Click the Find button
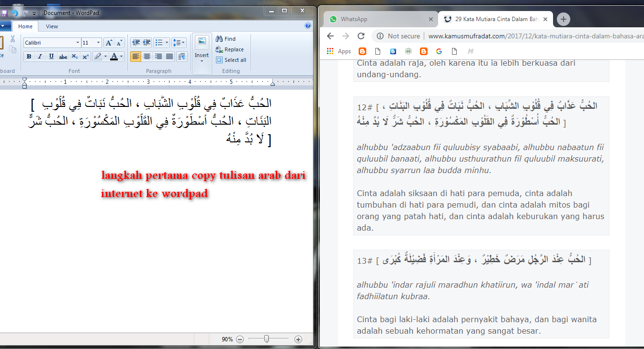644x349 pixels. click(226, 38)
